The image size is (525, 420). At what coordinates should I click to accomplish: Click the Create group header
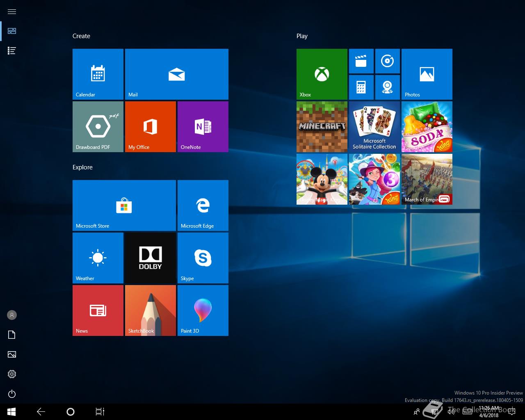(x=81, y=36)
